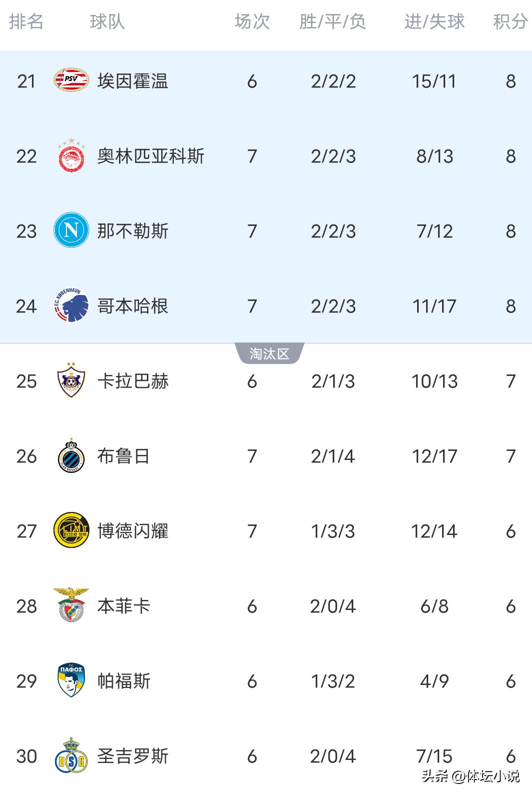The height and width of the screenshot is (795, 532).
Task: Open the FC Copenhagen lion crest
Action: pos(71,305)
